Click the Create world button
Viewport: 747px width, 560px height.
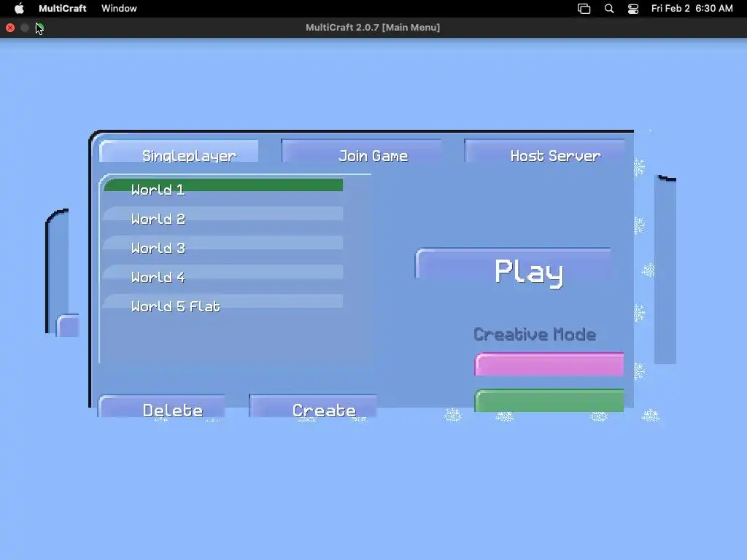pyautogui.click(x=313, y=407)
